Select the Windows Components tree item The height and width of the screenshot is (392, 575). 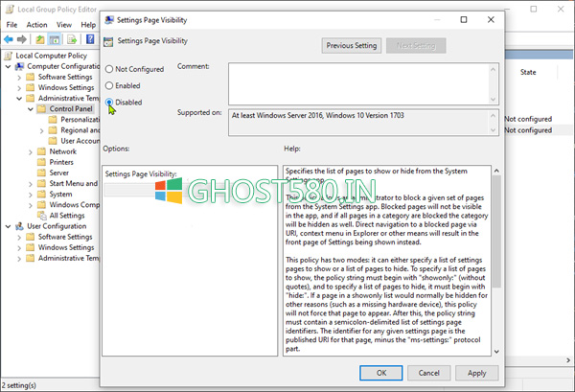point(75,204)
